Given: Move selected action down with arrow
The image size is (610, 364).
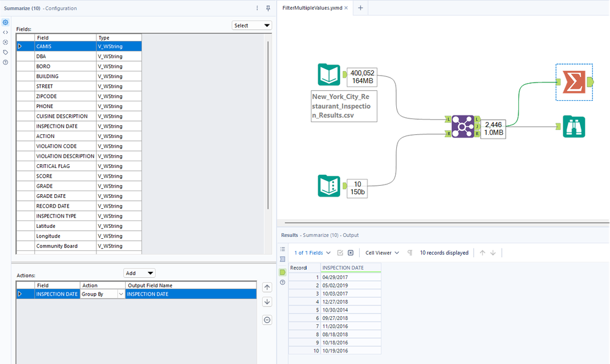Looking at the screenshot, I should (267, 302).
